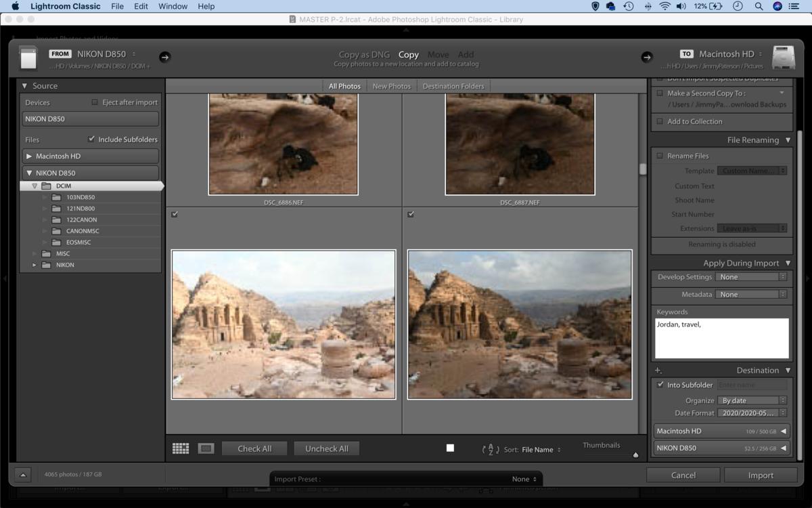Open the Organize By date dropdown
The width and height of the screenshot is (812, 508).
pyautogui.click(x=752, y=400)
